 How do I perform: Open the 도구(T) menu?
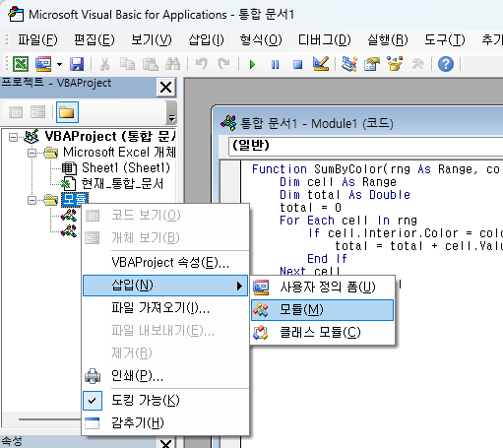pyautogui.click(x=445, y=40)
